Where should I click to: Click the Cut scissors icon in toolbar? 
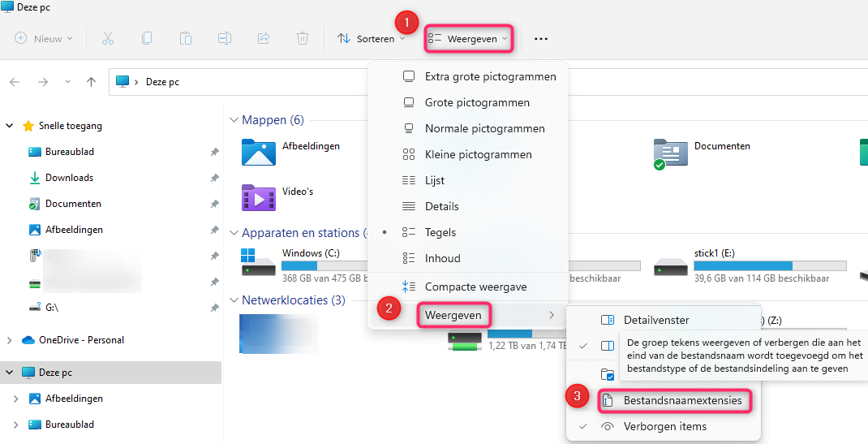(108, 38)
